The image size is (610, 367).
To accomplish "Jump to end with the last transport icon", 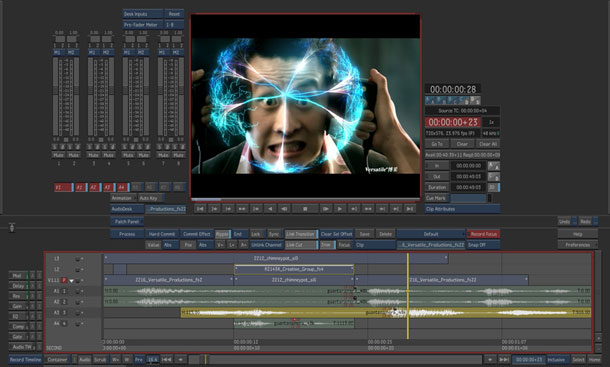I will 410,209.
